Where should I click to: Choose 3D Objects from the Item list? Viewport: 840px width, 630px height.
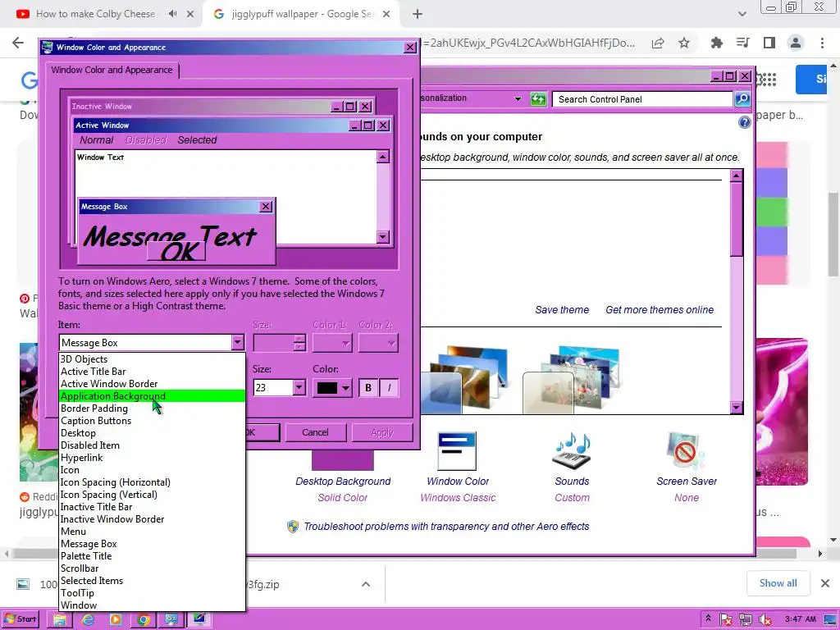152,359
